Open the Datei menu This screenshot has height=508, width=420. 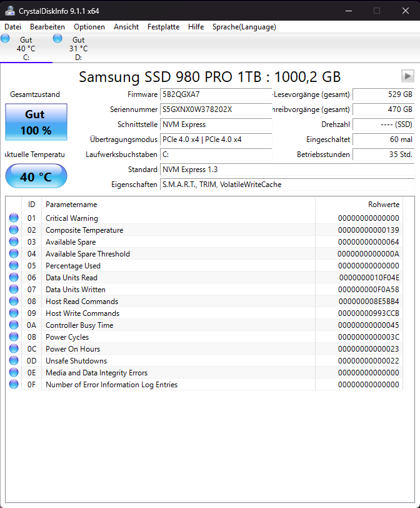[13, 27]
